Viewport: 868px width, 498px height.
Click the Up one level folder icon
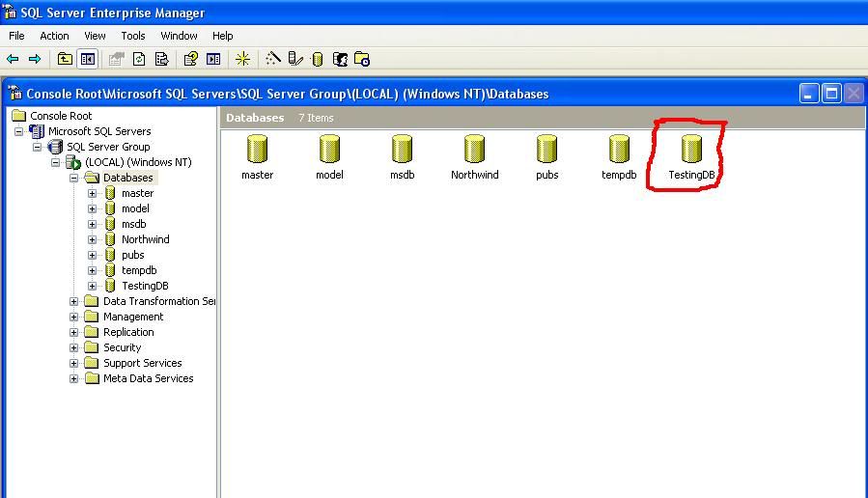pyautogui.click(x=65, y=59)
